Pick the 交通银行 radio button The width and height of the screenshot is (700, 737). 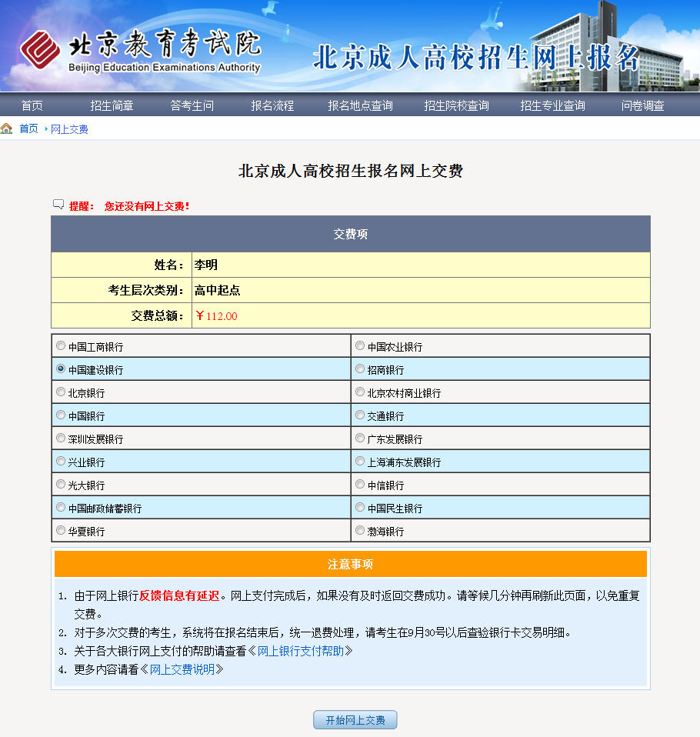tap(360, 415)
